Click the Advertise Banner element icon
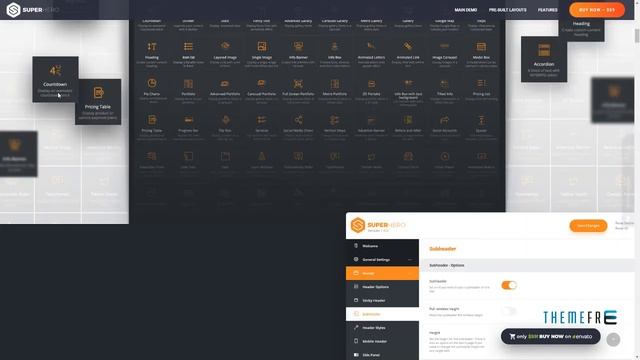The height and width of the screenshot is (360, 640). (371, 120)
